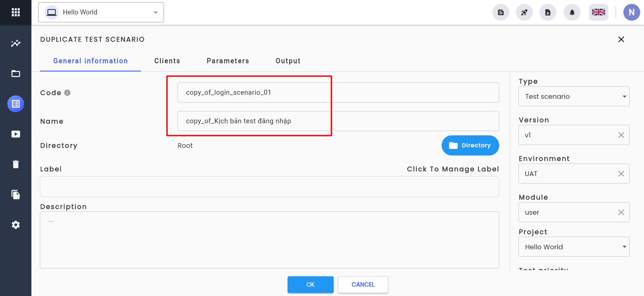644x296 pixels.
Task: Click the blue Directory button
Action: (x=470, y=145)
